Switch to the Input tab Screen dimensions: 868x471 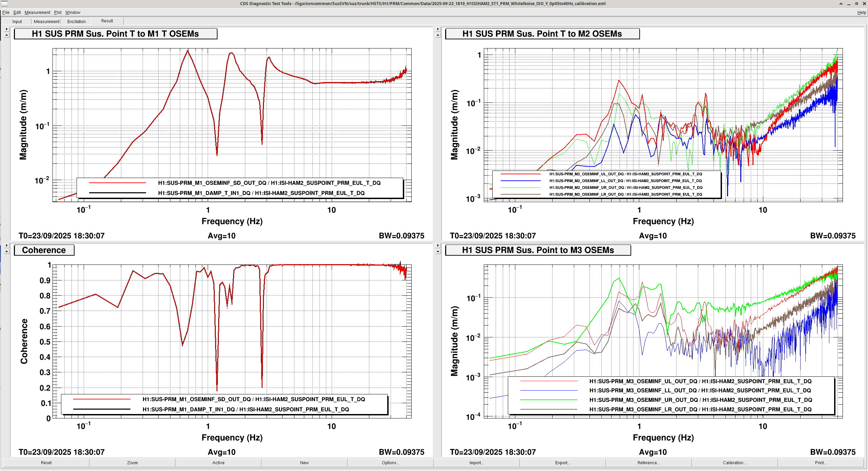coord(17,21)
